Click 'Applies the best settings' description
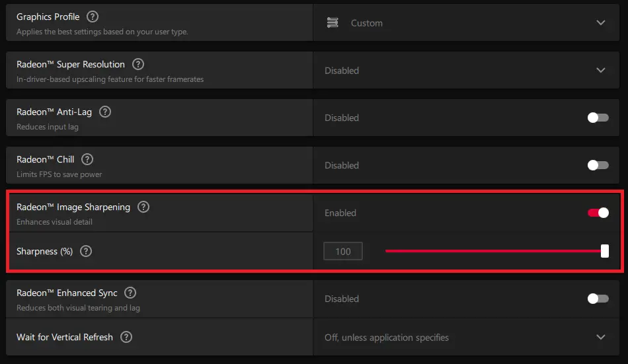Screen dimensions: 628x364 (x=102, y=32)
